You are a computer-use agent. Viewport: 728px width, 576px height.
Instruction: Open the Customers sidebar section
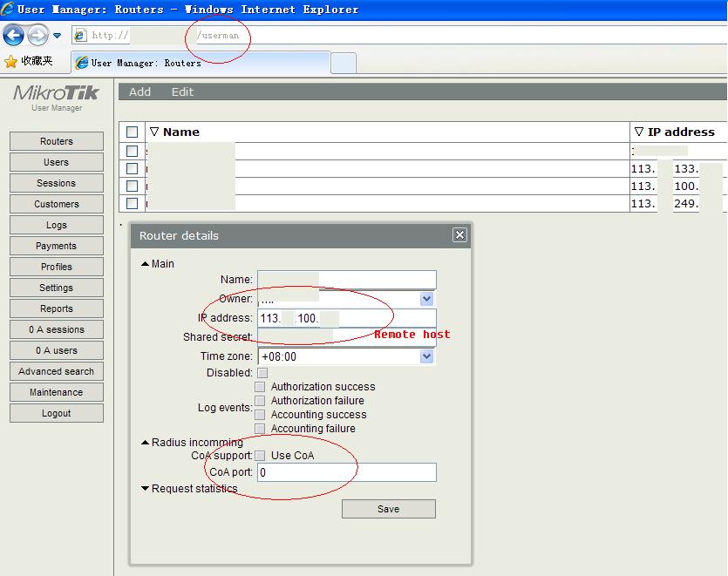coord(57,204)
